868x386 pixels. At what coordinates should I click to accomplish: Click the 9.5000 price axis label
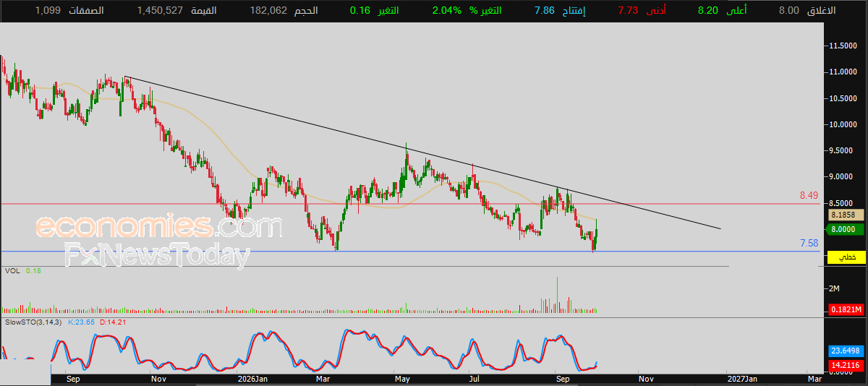[843, 150]
